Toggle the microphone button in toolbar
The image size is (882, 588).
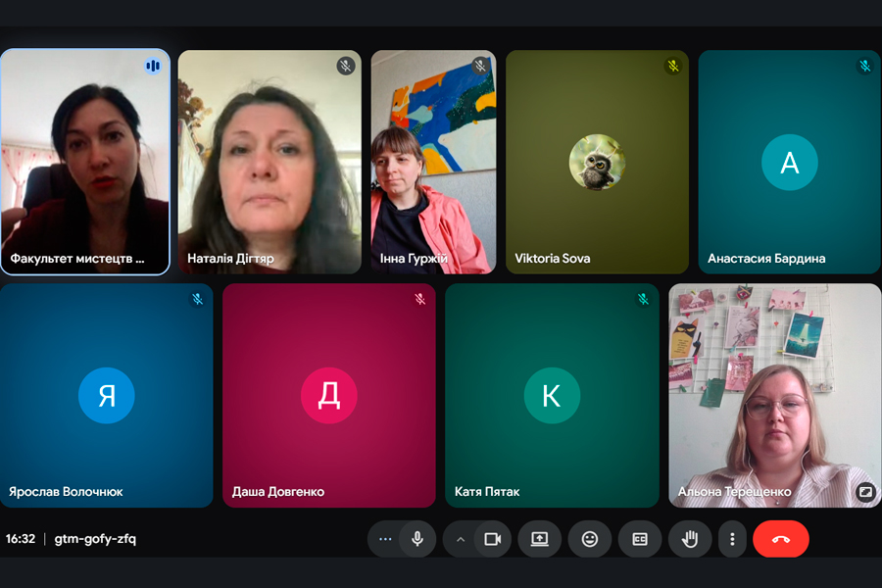click(417, 539)
